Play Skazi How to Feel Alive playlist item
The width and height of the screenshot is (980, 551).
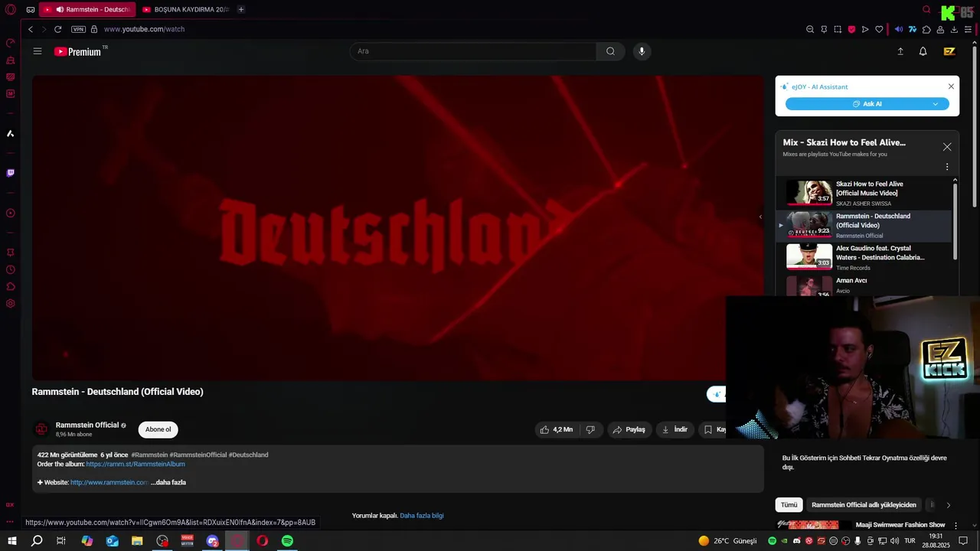(x=865, y=194)
